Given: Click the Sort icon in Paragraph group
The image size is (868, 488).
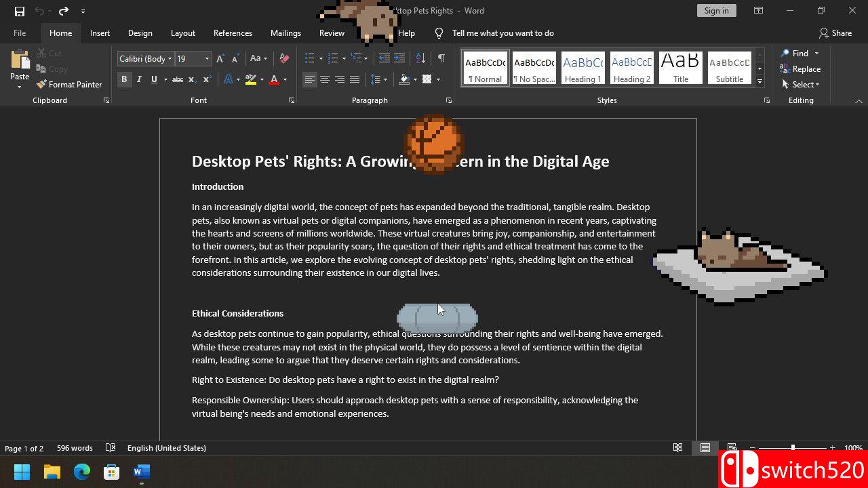Looking at the screenshot, I should [420, 59].
